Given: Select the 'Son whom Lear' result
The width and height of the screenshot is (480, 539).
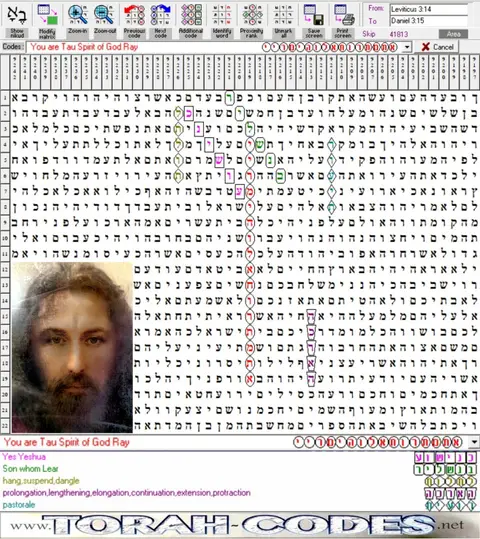Looking at the screenshot, I should (31, 469).
